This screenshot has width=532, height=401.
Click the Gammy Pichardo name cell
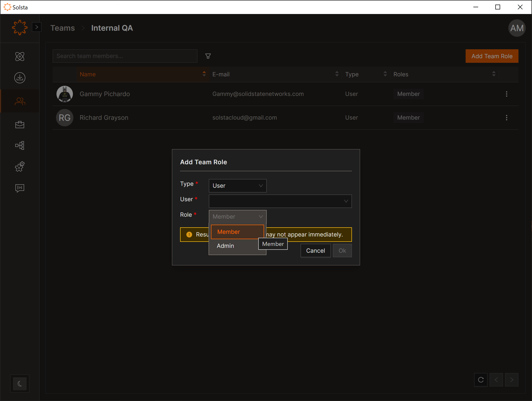click(x=105, y=94)
